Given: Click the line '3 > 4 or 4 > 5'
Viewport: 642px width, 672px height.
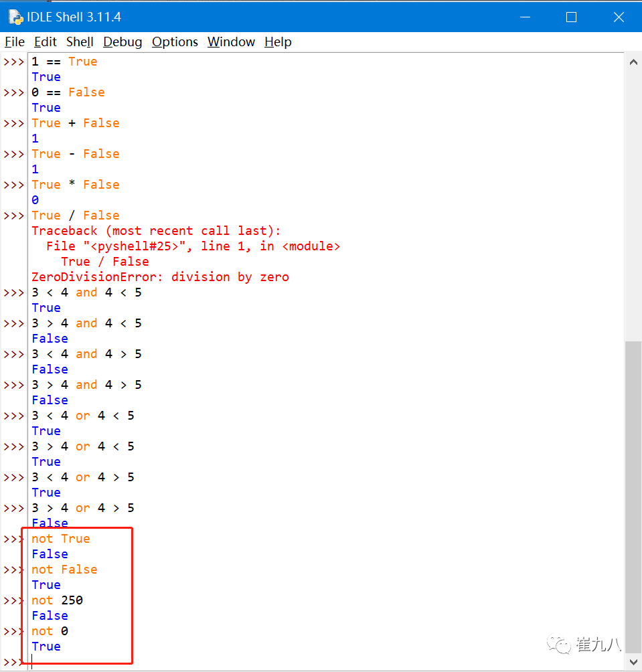Looking at the screenshot, I should (x=83, y=508).
